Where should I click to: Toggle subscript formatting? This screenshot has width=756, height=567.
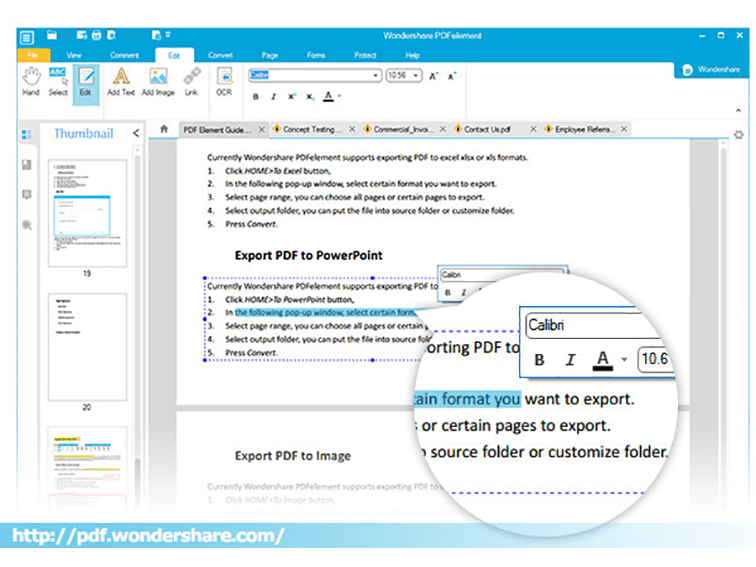point(310,97)
